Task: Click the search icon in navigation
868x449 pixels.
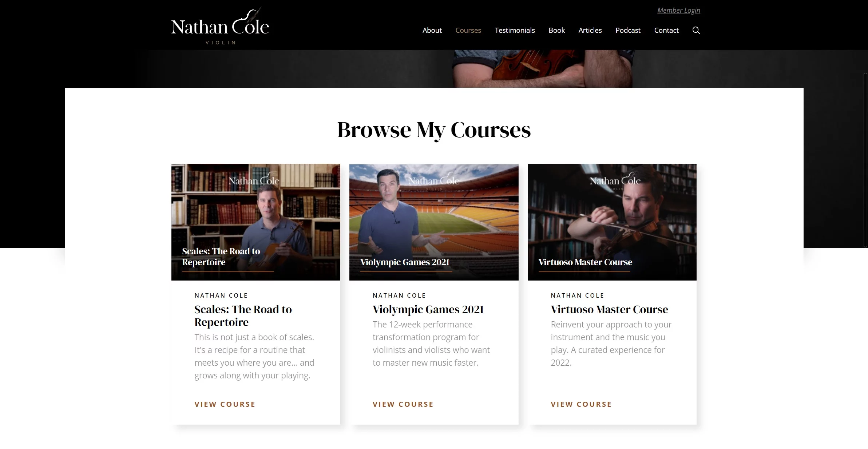Action: (695, 30)
